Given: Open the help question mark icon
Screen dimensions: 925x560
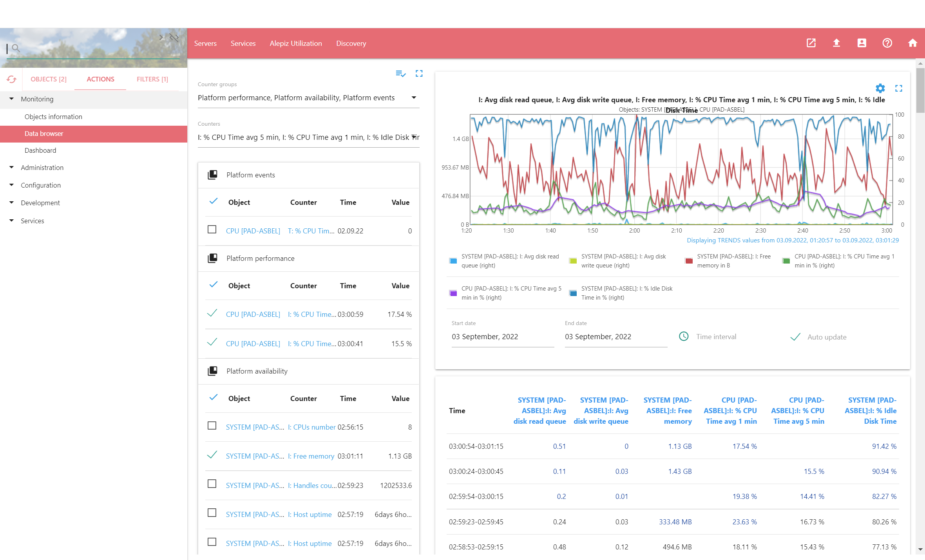Looking at the screenshot, I should (x=887, y=43).
